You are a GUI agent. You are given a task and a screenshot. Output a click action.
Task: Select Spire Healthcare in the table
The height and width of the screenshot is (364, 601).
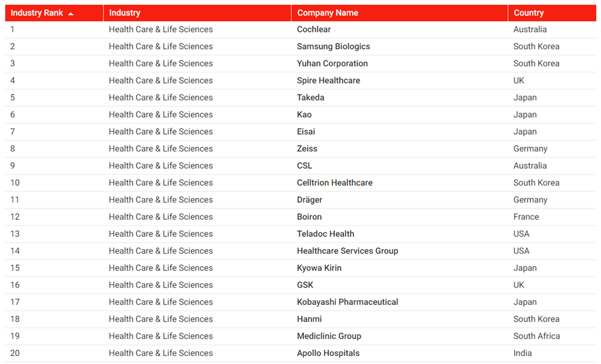pyautogui.click(x=328, y=80)
